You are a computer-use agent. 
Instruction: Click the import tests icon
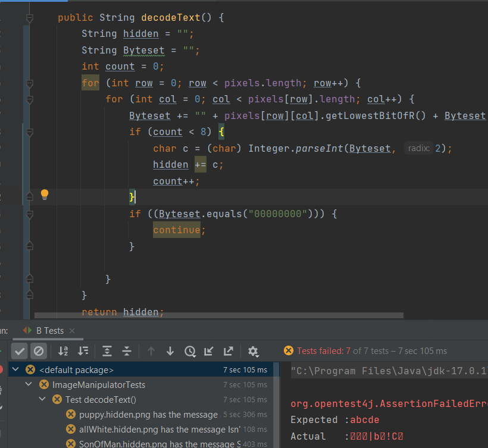(x=209, y=351)
